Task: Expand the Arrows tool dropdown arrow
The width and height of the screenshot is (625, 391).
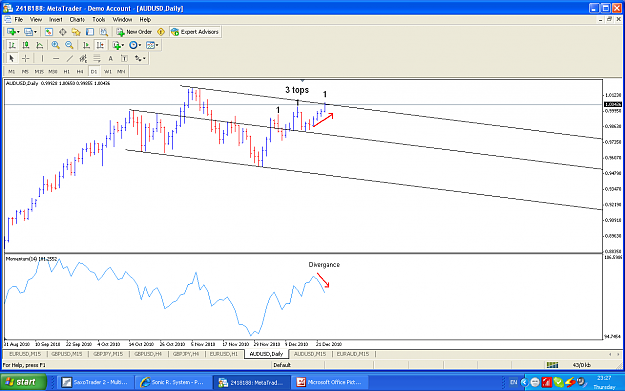Action: pos(144,59)
